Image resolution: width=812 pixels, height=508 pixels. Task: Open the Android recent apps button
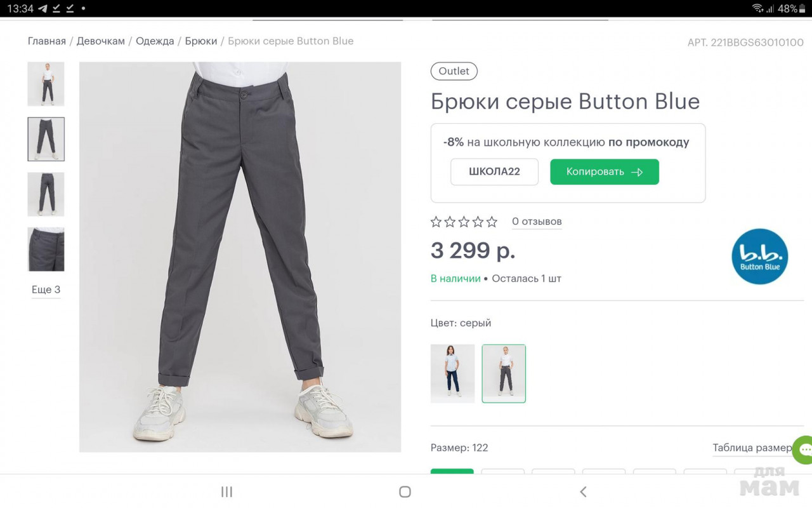pos(226,491)
